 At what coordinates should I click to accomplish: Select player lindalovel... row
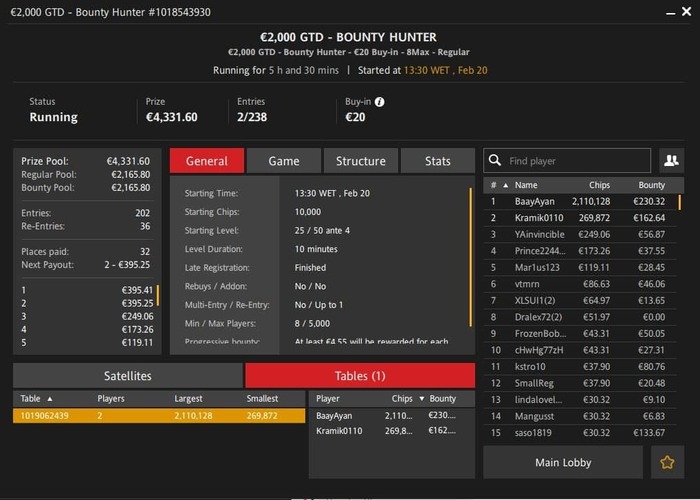tap(580, 400)
